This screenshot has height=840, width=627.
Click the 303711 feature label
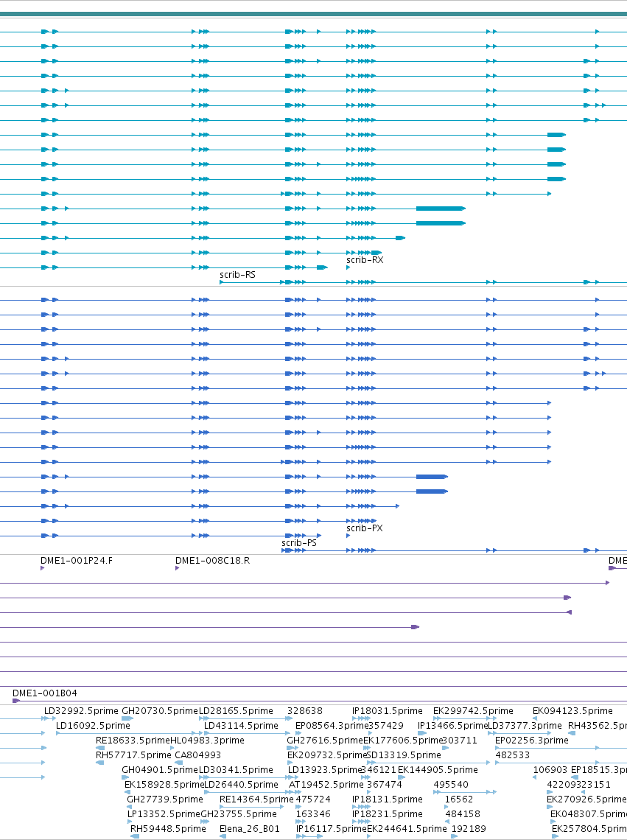click(460, 741)
